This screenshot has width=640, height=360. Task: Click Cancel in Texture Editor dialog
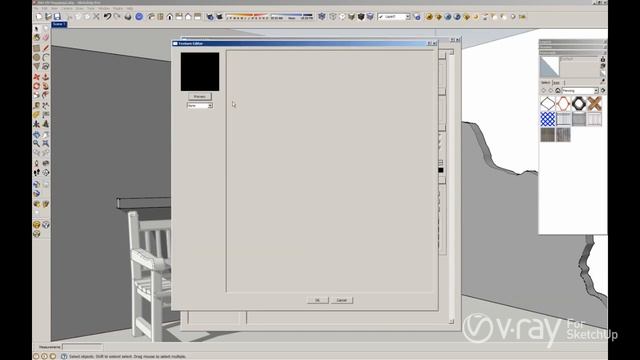[342, 300]
